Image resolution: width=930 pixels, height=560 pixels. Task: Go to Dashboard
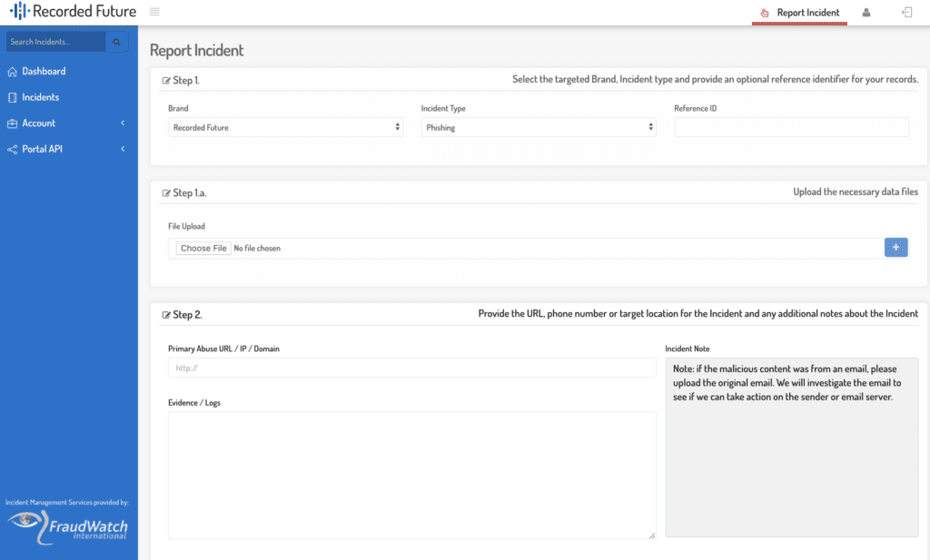pos(44,71)
